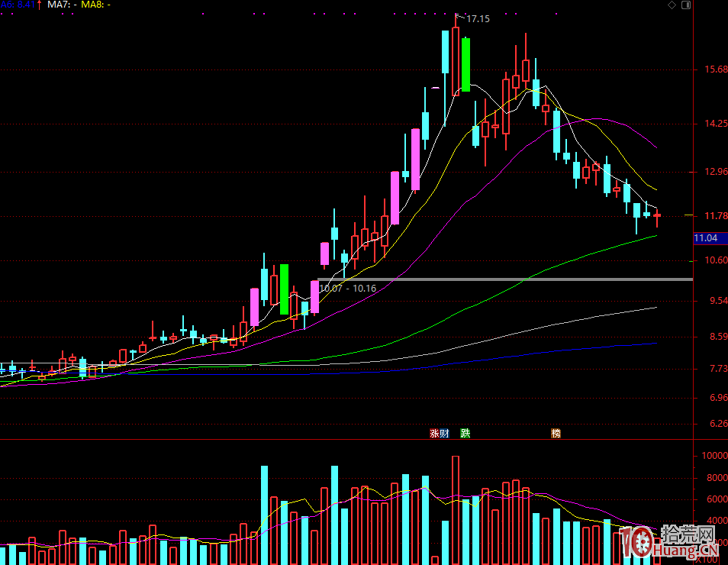This screenshot has width=728, height=565.
Task: Click the 7.73 price axis label
Action: [x=718, y=369]
